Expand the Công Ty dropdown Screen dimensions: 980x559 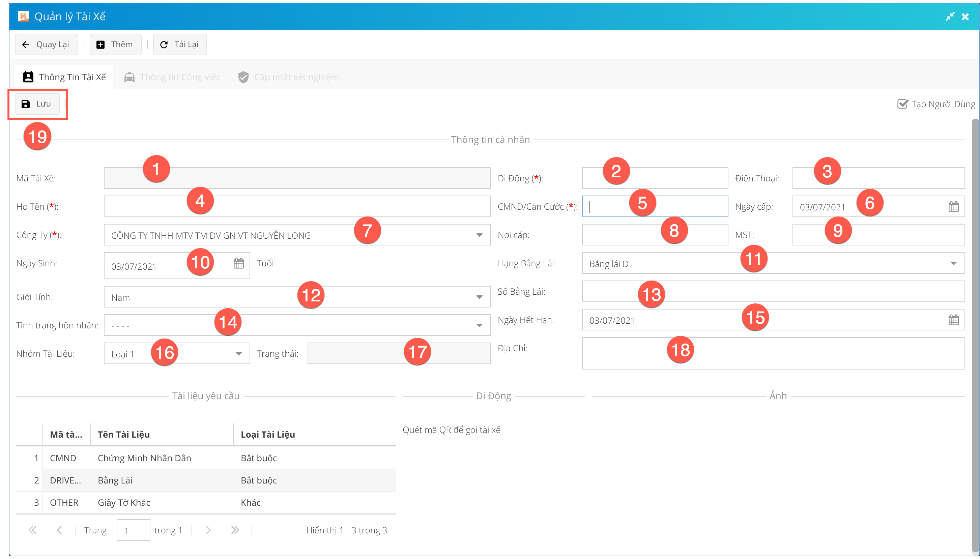tap(479, 235)
